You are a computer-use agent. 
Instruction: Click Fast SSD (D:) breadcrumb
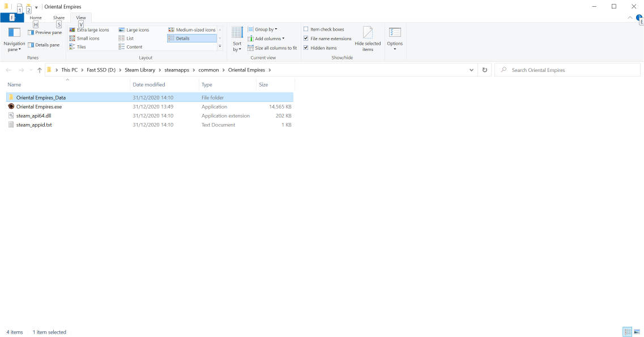[x=101, y=70]
